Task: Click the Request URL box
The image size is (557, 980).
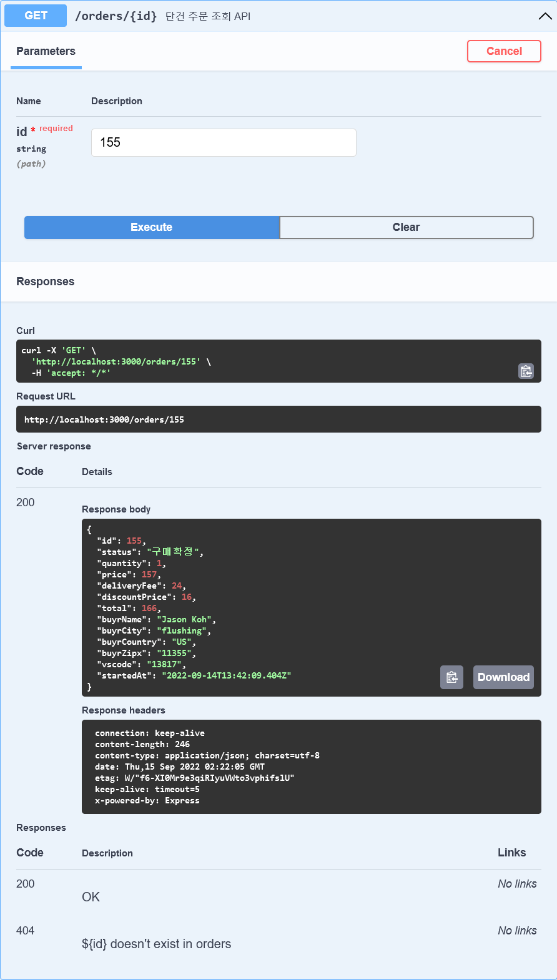Action: 278,419
